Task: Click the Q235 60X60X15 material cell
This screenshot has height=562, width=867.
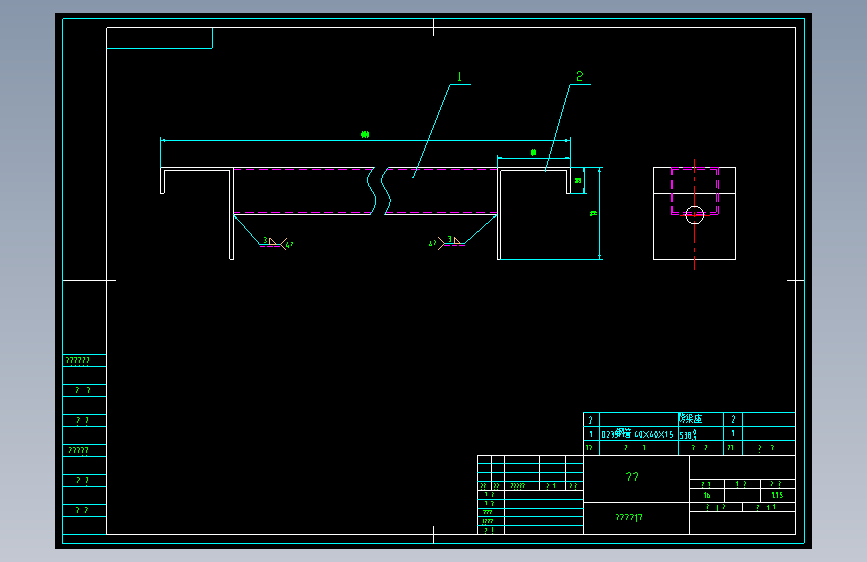Action: pyautogui.click(x=639, y=434)
